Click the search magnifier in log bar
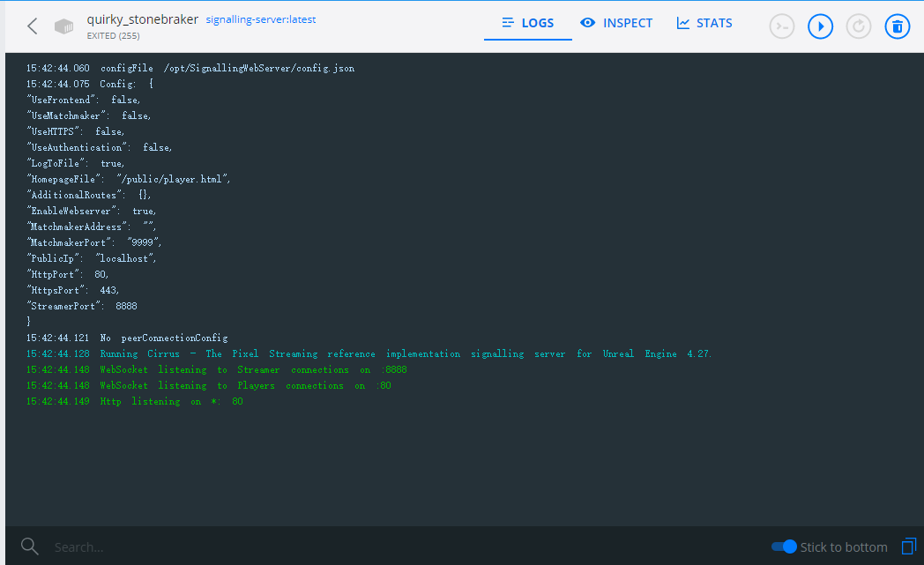The height and width of the screenshot is (565, 924). click(x=29, y=546)
